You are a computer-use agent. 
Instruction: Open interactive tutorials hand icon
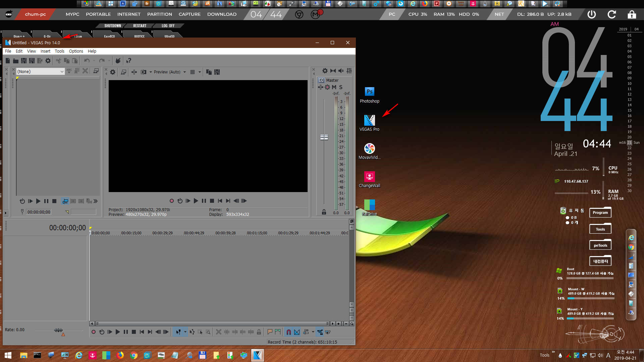[x=118, y=61]
